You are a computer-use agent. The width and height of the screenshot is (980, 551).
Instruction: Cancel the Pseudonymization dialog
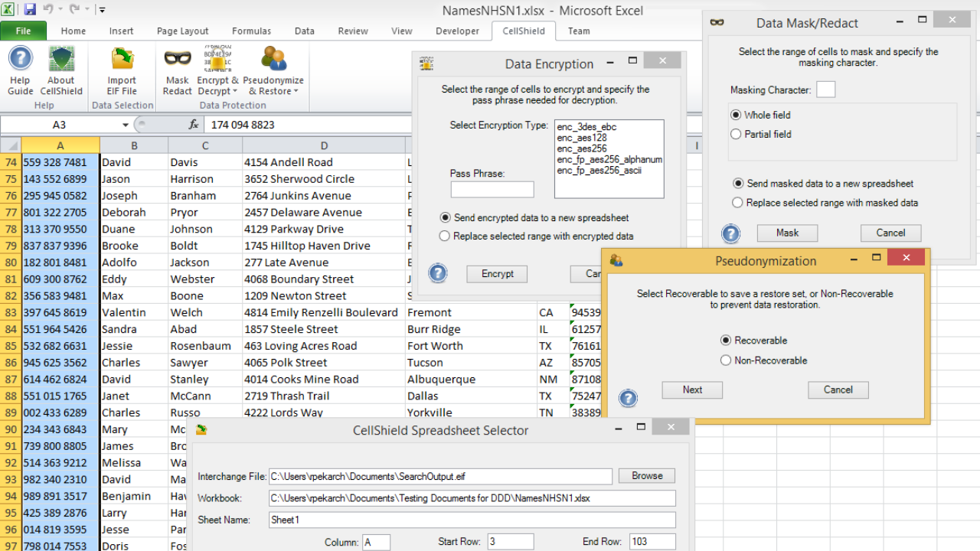(x=838, y=390)
